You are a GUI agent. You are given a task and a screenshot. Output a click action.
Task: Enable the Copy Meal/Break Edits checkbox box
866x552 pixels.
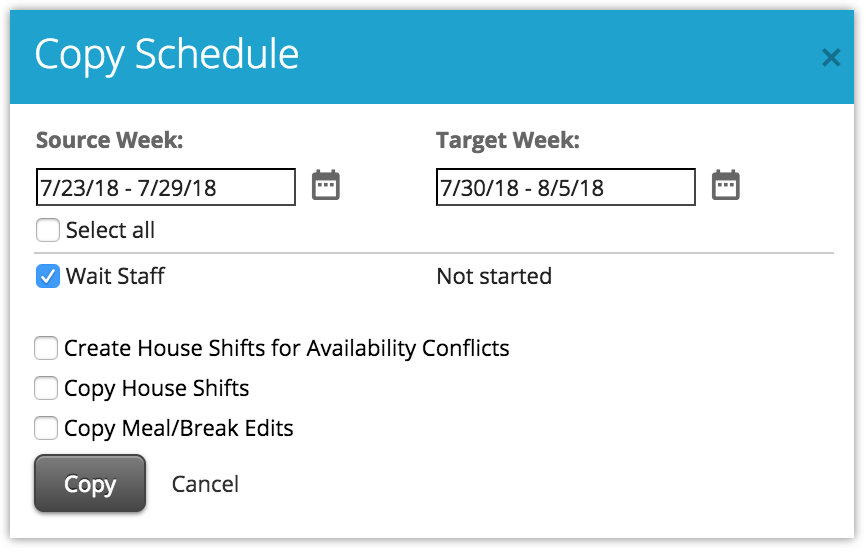point(46,429)
